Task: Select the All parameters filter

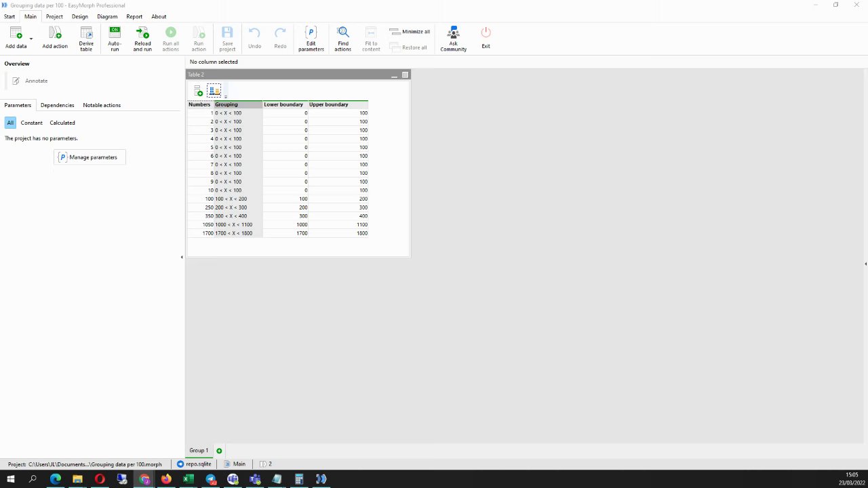Action: pyautogui.click(x=10, y=123)
